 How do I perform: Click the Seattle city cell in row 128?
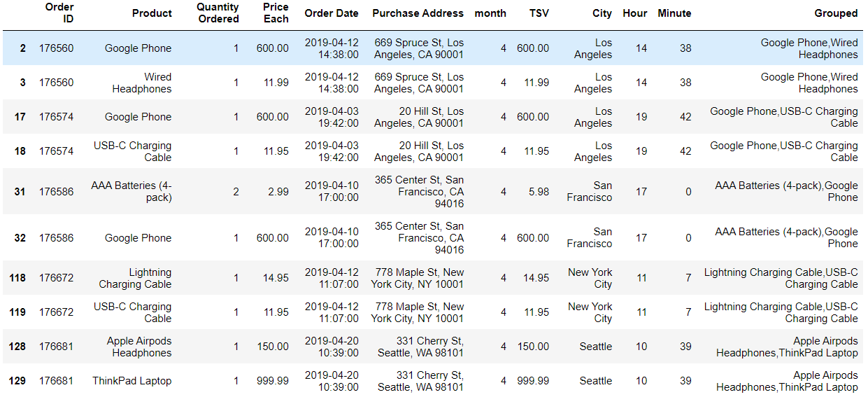595,347
